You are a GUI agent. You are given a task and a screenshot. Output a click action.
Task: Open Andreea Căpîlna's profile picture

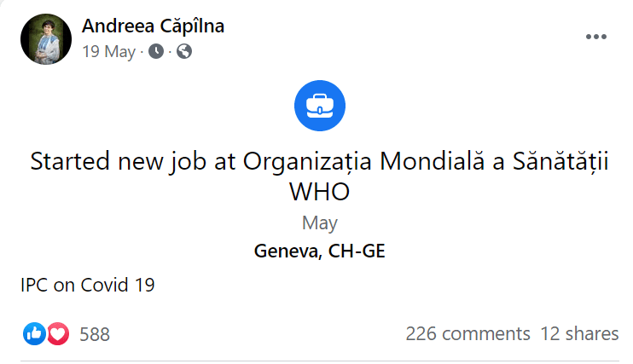click(44, 38)
